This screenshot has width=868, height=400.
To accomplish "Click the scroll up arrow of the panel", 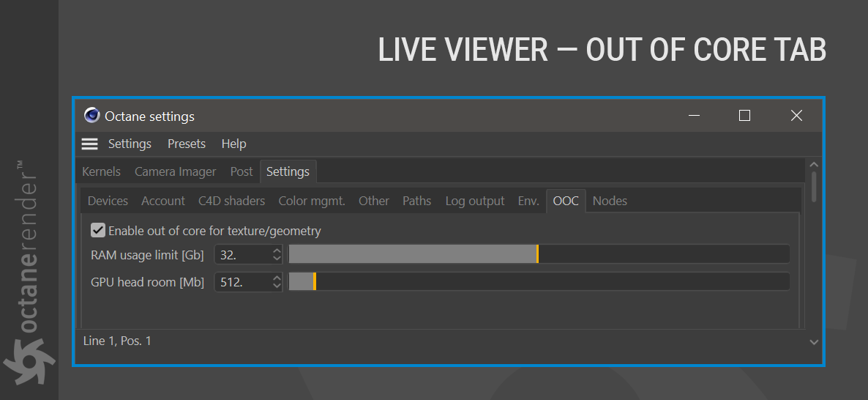I will (814, 165).
